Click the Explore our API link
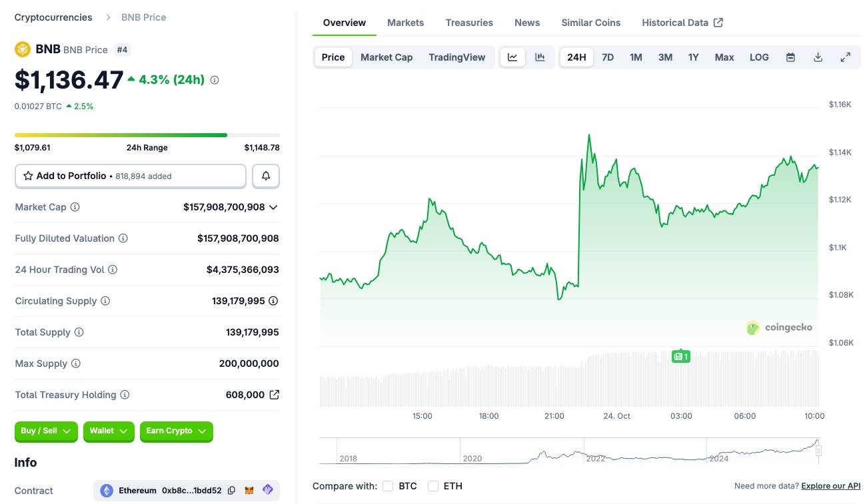The width and height of the screenshot is (867, 504). (830, 486)
